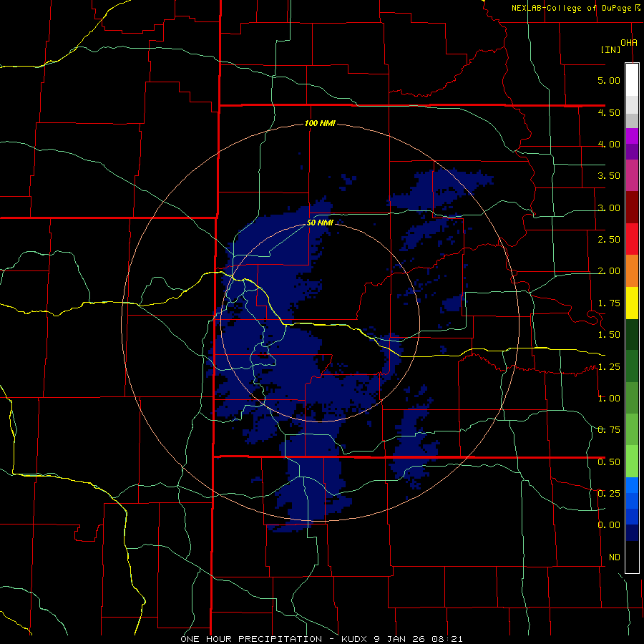Click the 1.00 legend value
This screenshot has height=644, width=644.
point(609,399)
